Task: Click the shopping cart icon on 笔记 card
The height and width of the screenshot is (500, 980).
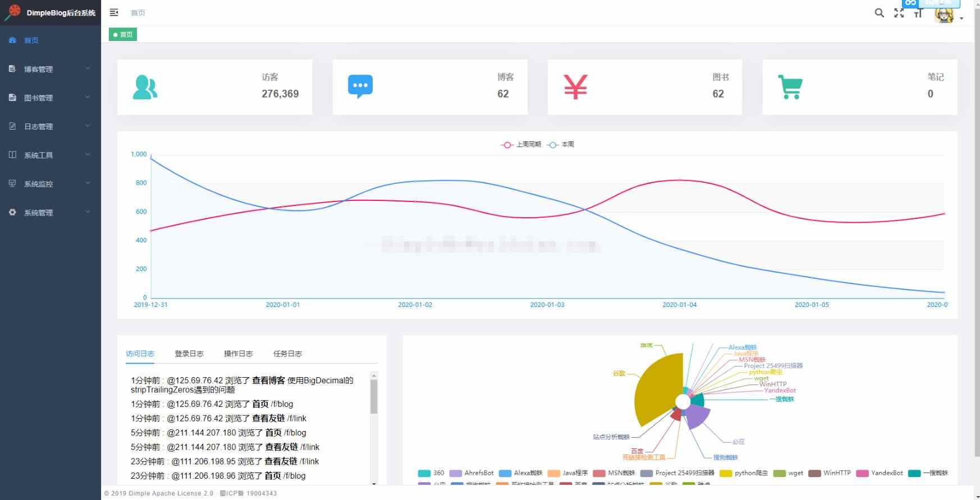Action: (x=790, y=87)
